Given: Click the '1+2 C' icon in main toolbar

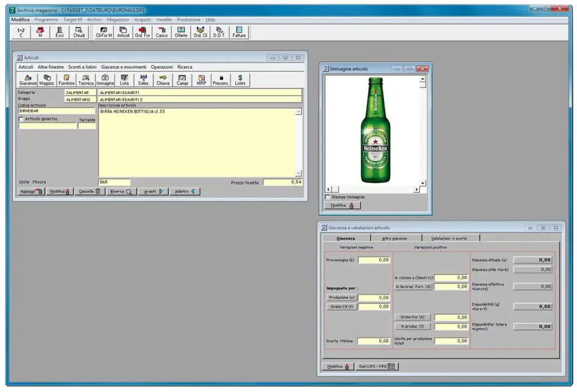Looking at the screenshot, I should click(x=21, y=32).
